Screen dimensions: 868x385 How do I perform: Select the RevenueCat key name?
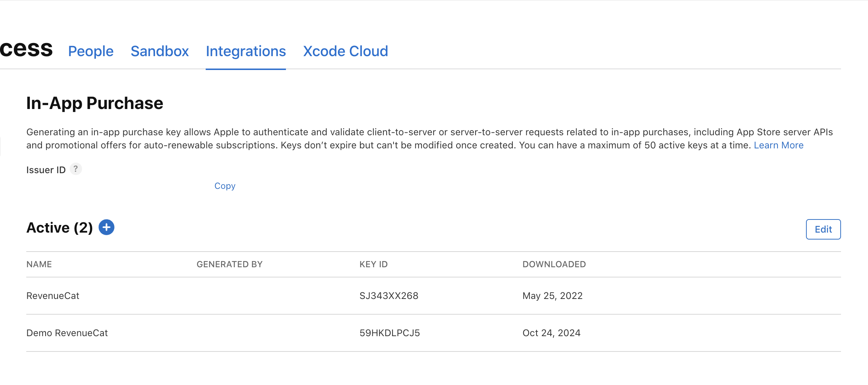53,296
